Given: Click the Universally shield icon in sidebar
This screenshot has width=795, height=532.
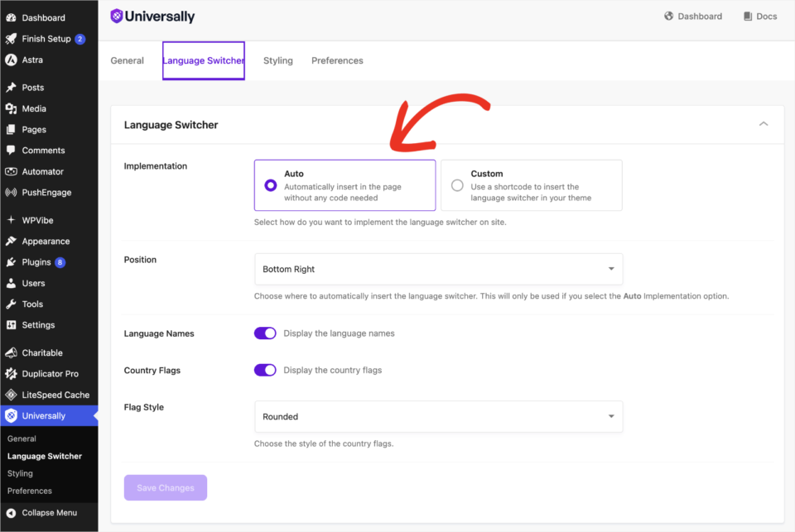Looking at the screenshot, I should (11, 415).
